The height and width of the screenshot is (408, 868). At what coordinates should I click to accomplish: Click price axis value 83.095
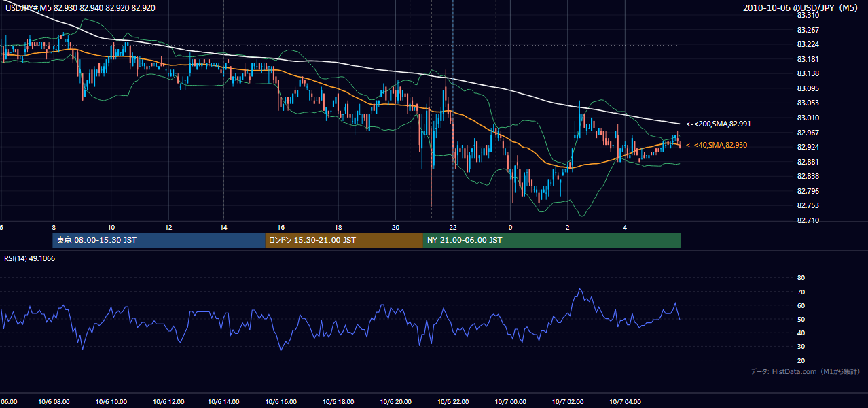click(x=807, y=88)
